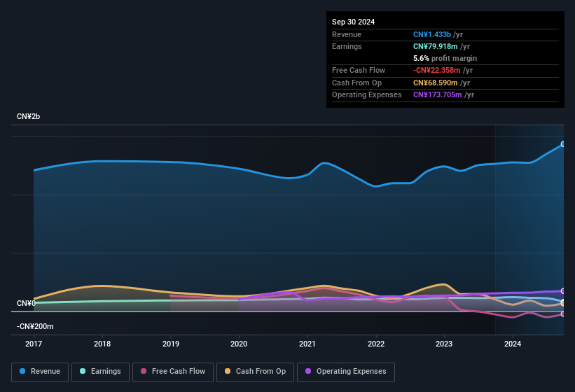Click the 2018 x-axis label
The height and width of the screenshot is (392, 575).
(x=102, y=344)
